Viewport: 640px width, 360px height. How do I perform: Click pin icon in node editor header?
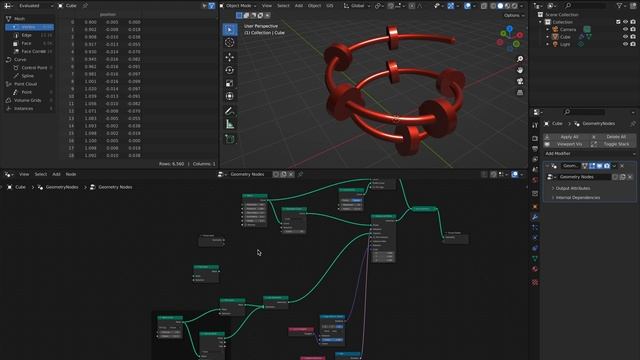click(x=301, y=174)
